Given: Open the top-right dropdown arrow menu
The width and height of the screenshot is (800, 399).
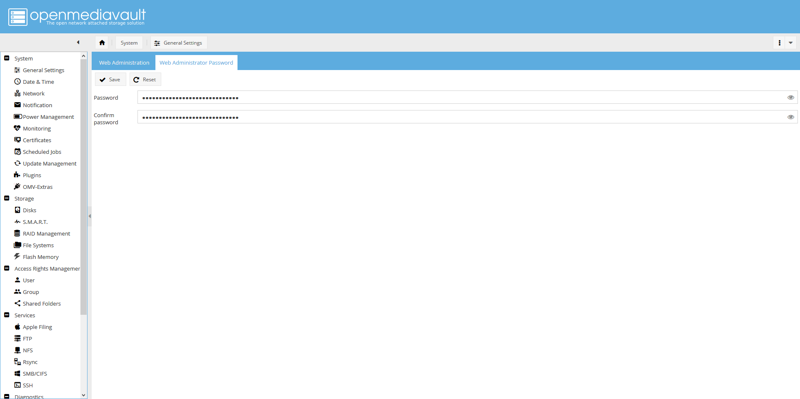Looking at the screenshot, I should tap(791, 43).
